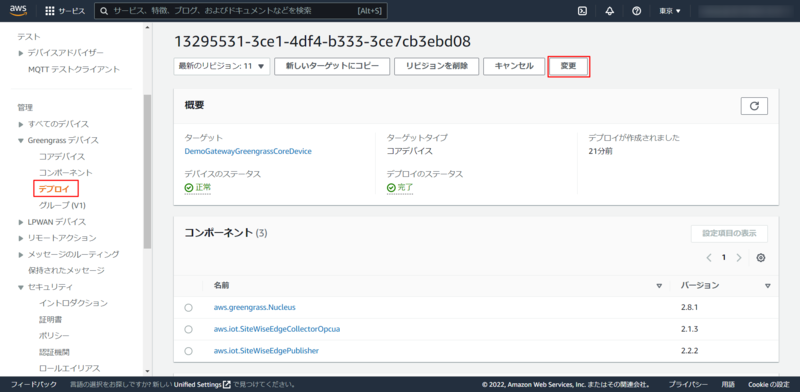Open コアデバイス in sidebar
Screen dimensions: 800x392
(62, 157)
